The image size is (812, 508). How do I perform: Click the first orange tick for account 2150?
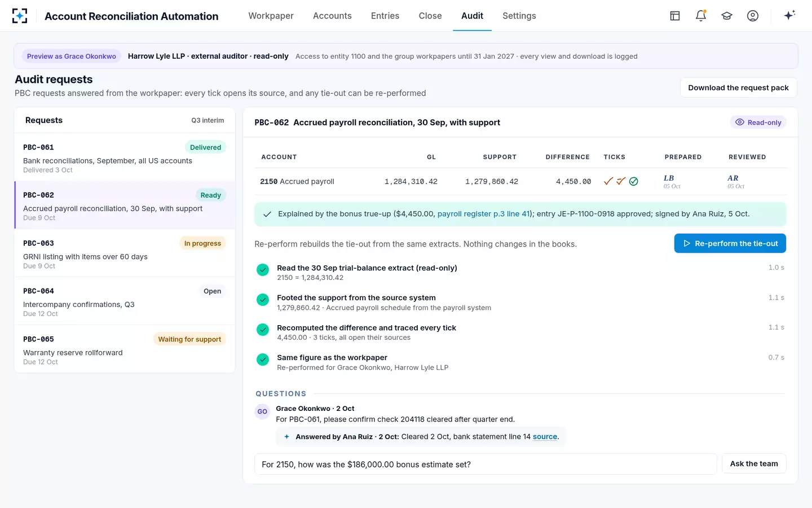point(608,181)
